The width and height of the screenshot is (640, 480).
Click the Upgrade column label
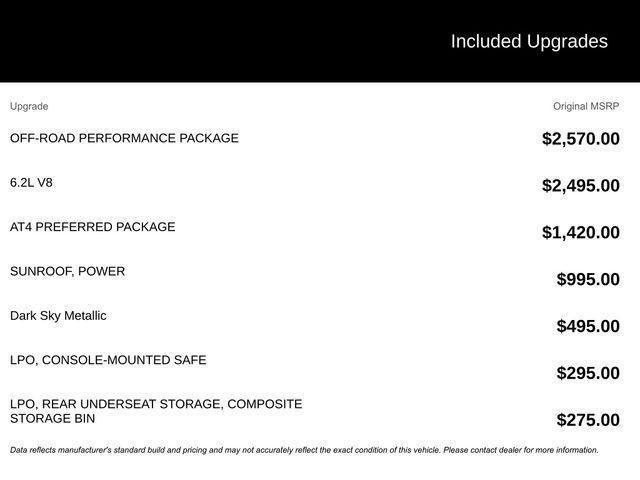click(29, 106)
